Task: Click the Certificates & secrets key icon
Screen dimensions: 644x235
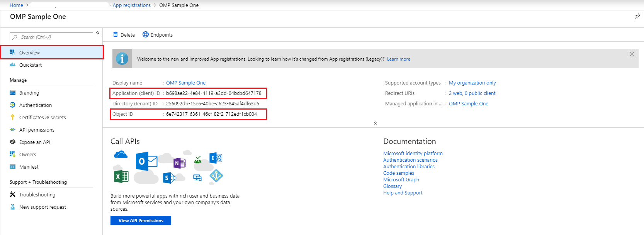Action: 12,117
